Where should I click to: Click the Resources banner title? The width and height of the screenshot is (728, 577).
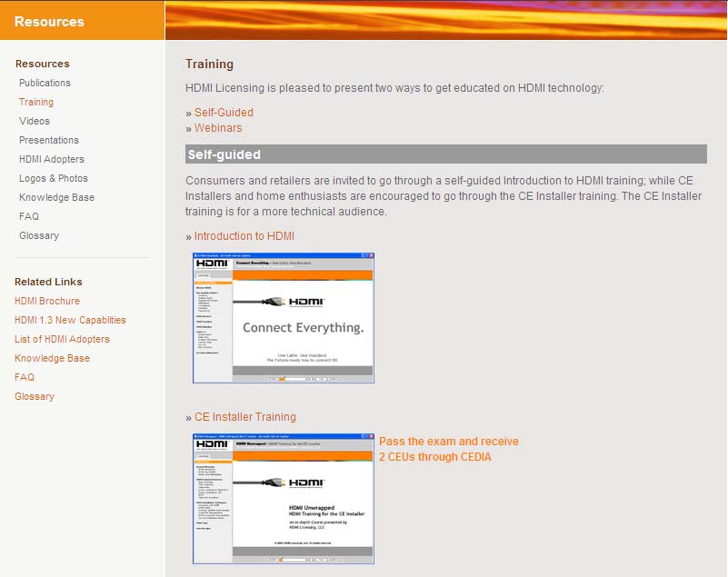coord(49,22)
